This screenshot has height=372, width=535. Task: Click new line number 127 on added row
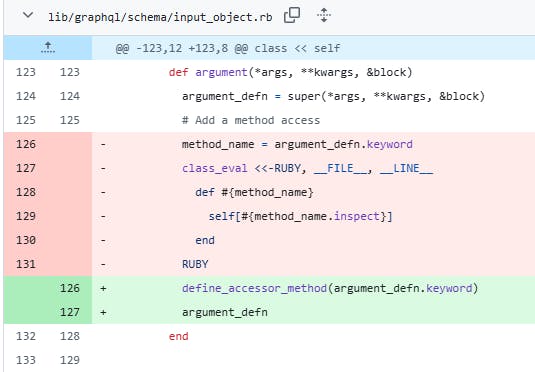70,312
